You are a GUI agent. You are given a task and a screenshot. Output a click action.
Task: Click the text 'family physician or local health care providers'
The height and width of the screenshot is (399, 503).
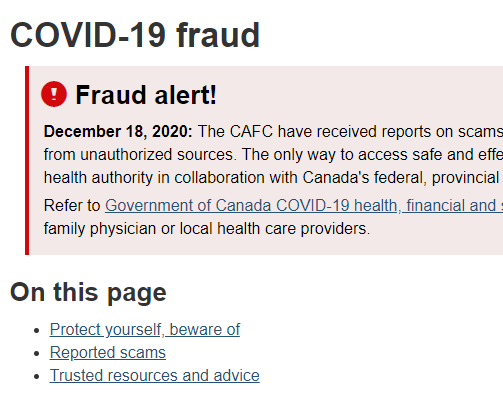click(x=207, y=229)
